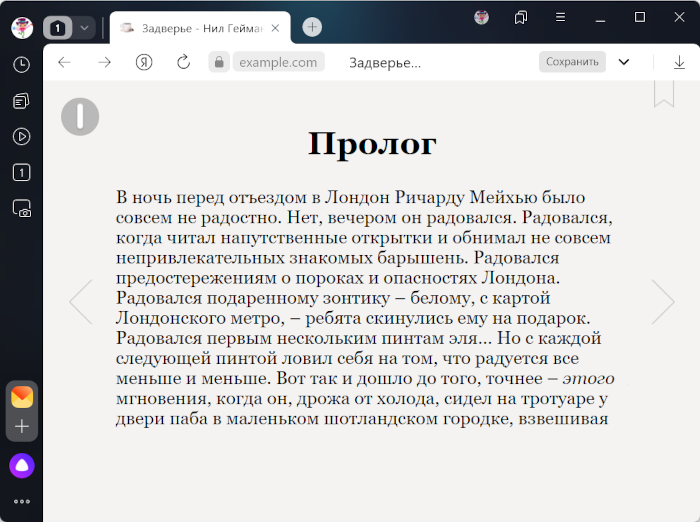Screen dimensions: 700x522
Task: Click the account avatar in title bar
Action: click(x=481, y=17)
